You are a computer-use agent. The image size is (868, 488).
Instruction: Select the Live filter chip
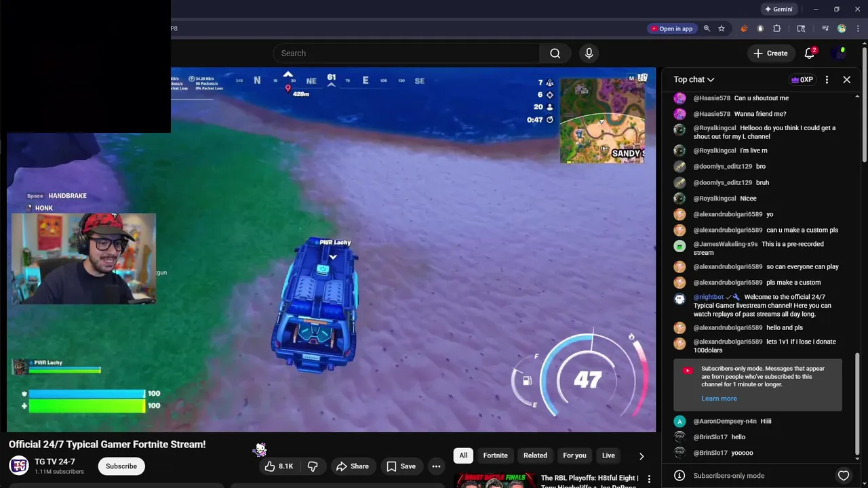pyautogui.click(x=608, y=455)
